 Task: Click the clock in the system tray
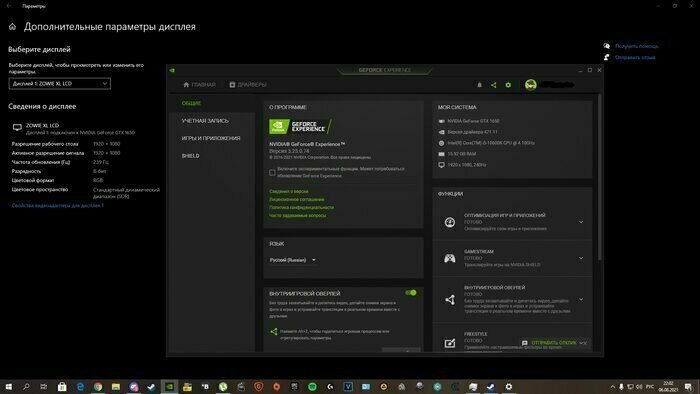point(668,386)
